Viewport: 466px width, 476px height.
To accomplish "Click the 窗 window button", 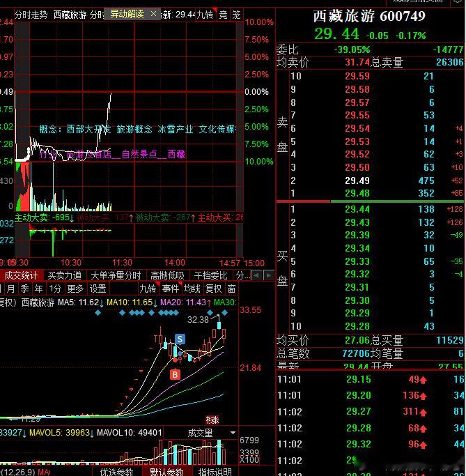I will click(x=231, y=288).
